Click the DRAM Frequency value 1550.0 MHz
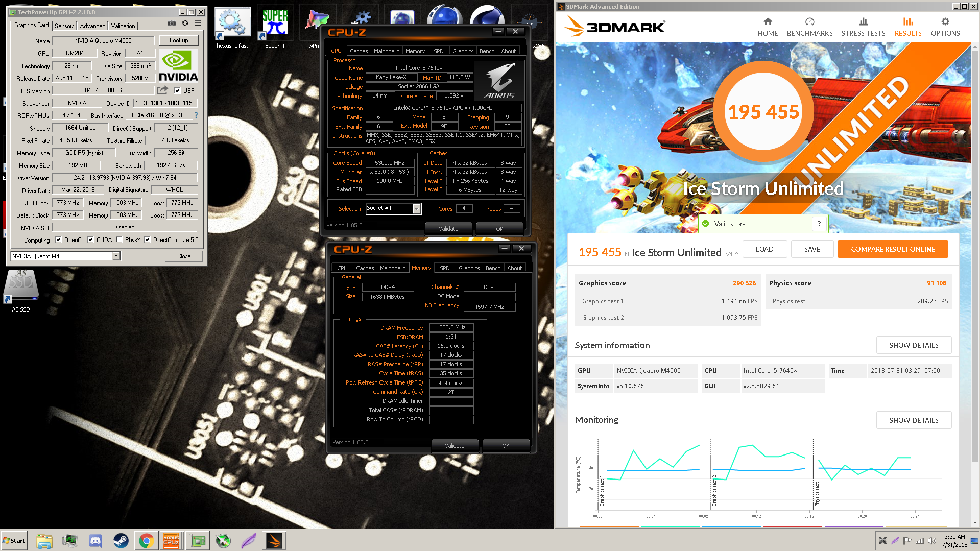 point(451,327)
